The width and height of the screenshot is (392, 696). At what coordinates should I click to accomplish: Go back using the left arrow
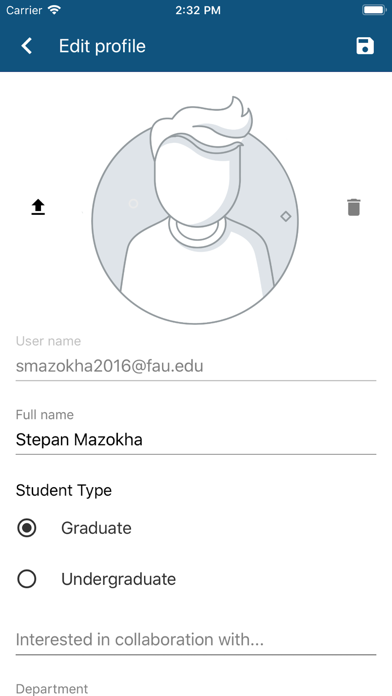coord(27,46)
